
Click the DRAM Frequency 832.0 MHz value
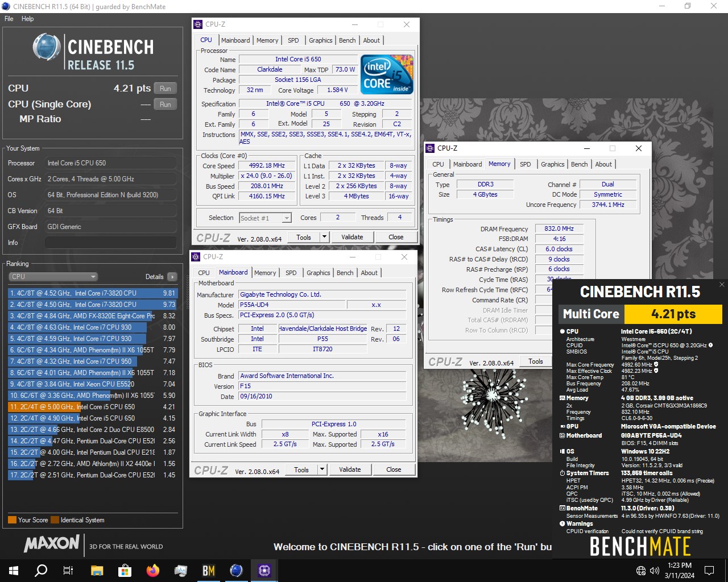559,228
